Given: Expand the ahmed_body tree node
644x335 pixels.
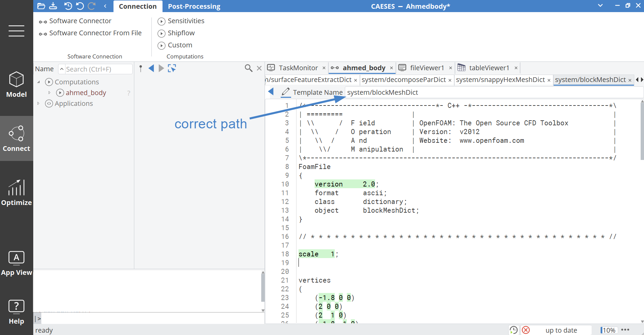Looking at the screenshot, I should pos(49,92).
